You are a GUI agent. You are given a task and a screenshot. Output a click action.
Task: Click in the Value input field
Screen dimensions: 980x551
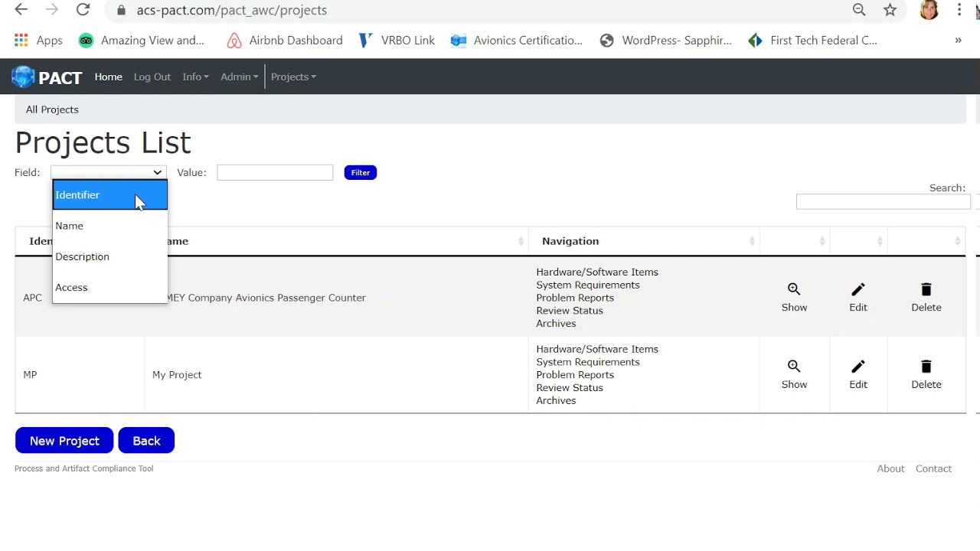(275, 172)
